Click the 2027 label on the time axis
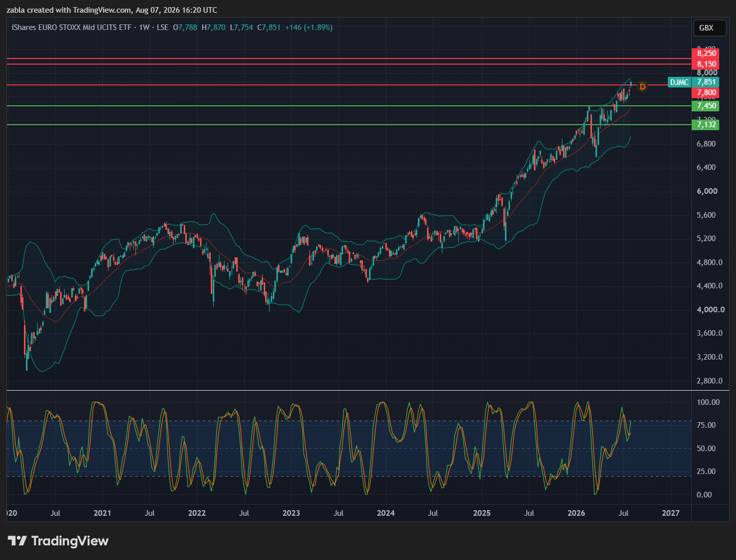 click(671, 513)
